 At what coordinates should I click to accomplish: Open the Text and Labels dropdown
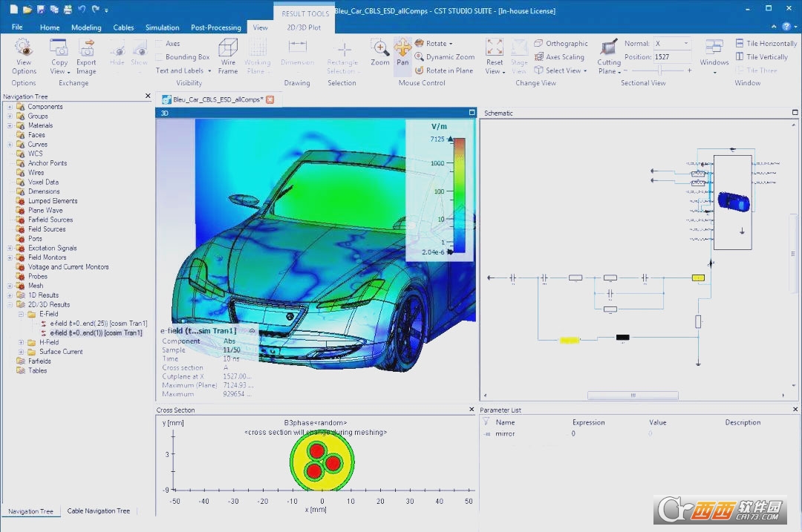coord(183,70)
